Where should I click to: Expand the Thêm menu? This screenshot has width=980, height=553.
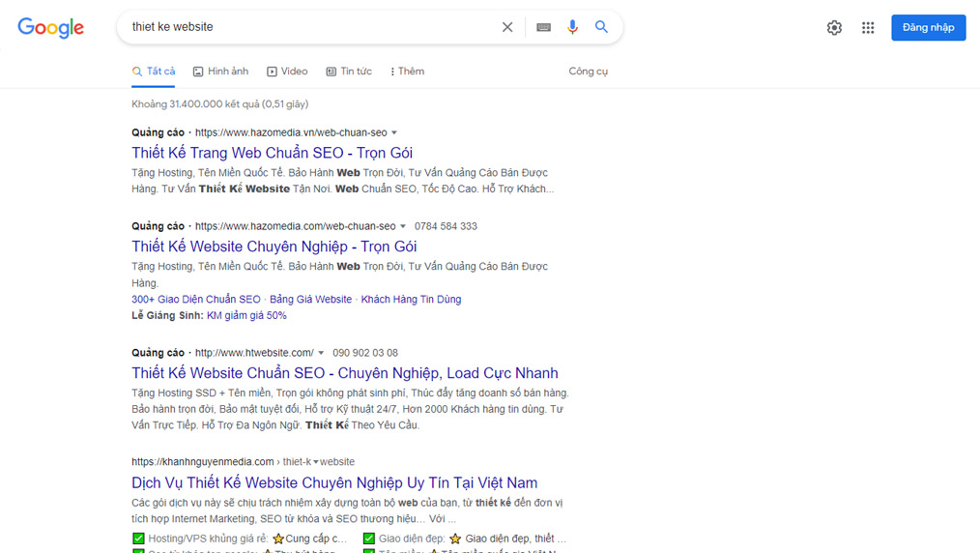click(407, 72)
